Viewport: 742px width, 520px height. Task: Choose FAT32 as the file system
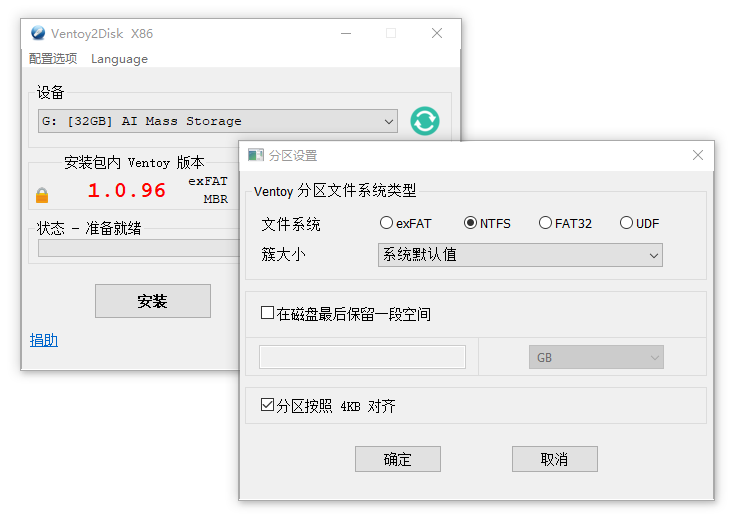point(545,223)
